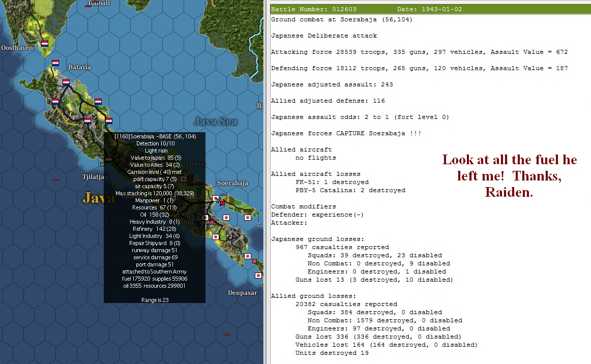The image size is (591, 364).
Task: Click the Battle Number 012603 header
Action: click(314, 9)
